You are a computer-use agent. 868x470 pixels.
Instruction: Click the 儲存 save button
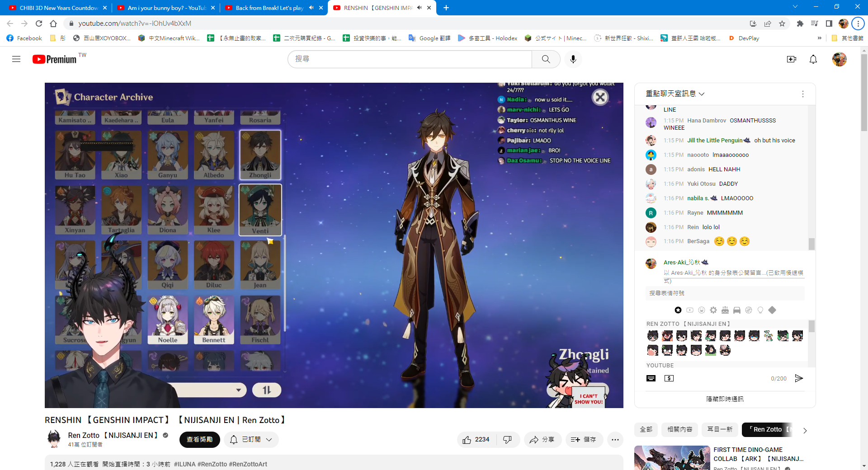tap(584, 440)
